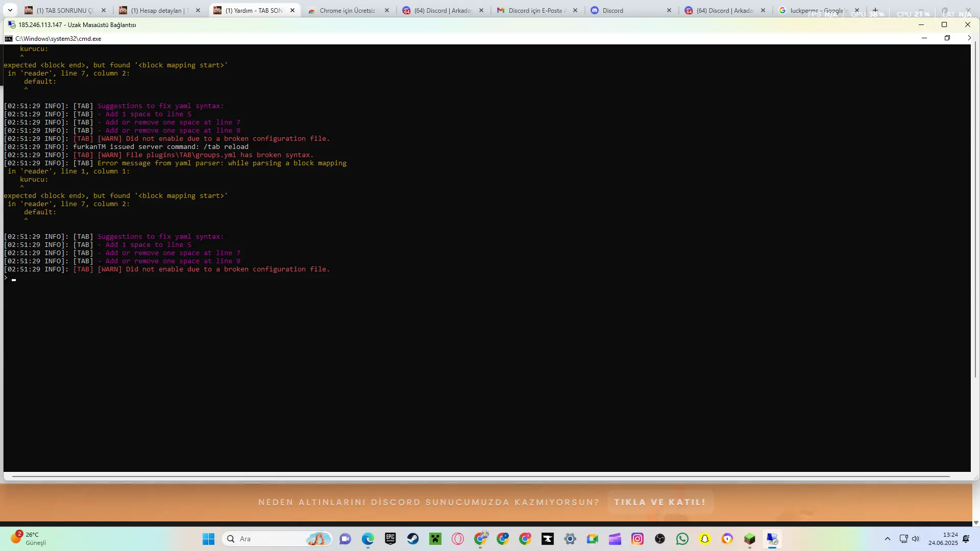Maximize the Remote Desktop connection window

click(x=944, y=24)
